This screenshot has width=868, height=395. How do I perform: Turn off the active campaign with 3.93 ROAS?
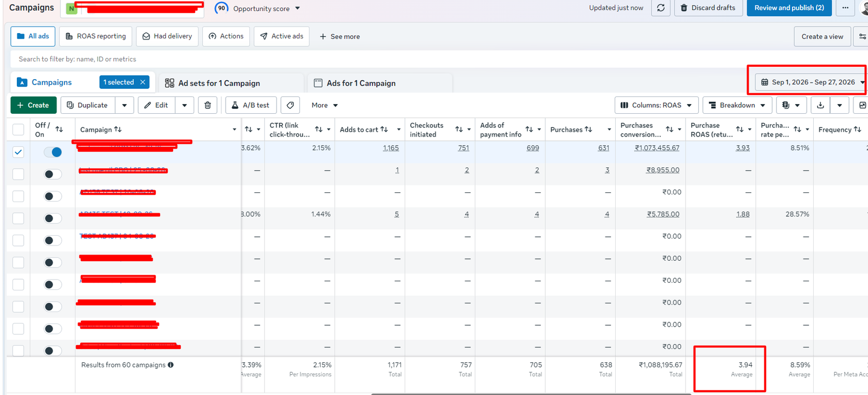pos(53,152)
